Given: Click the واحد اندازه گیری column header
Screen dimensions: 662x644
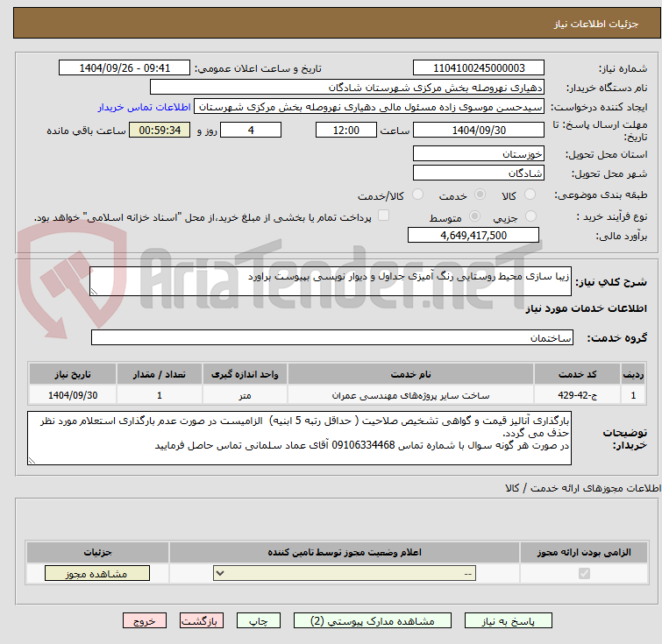Looking at the screenshot, I should tap(245, 374).
